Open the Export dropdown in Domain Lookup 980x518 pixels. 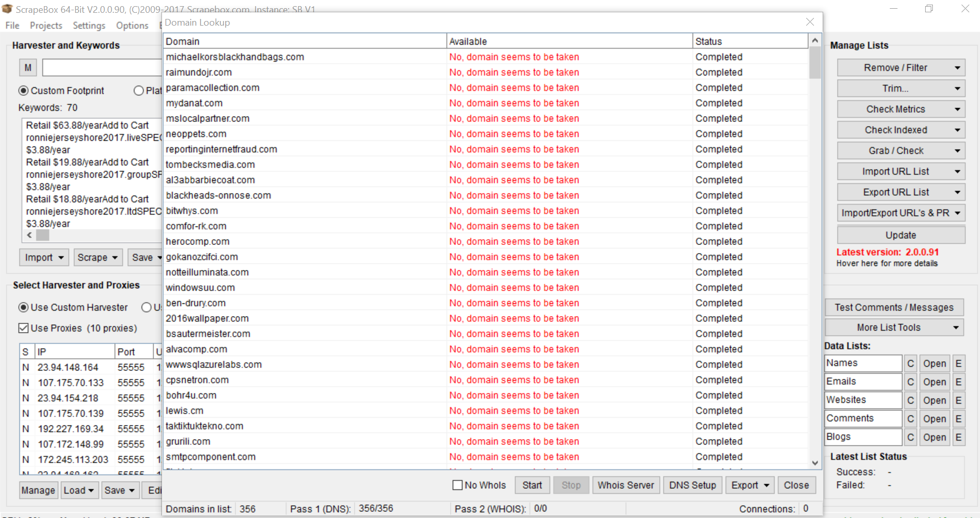tap(750, 485)
